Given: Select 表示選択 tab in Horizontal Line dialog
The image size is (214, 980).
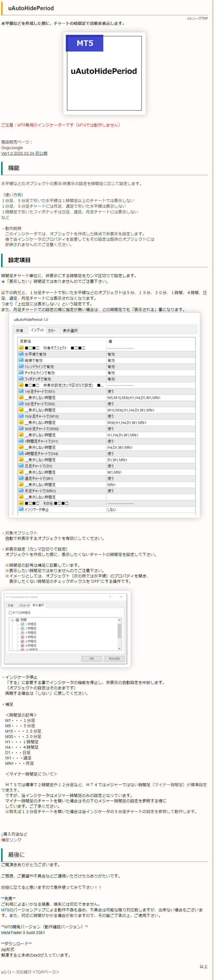Looking at the screenshot, I should pos(38,605).
